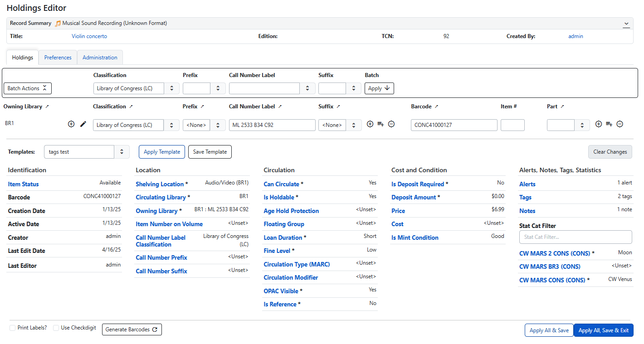
Task: Click the add part plus icon
Action: [598, 124]
